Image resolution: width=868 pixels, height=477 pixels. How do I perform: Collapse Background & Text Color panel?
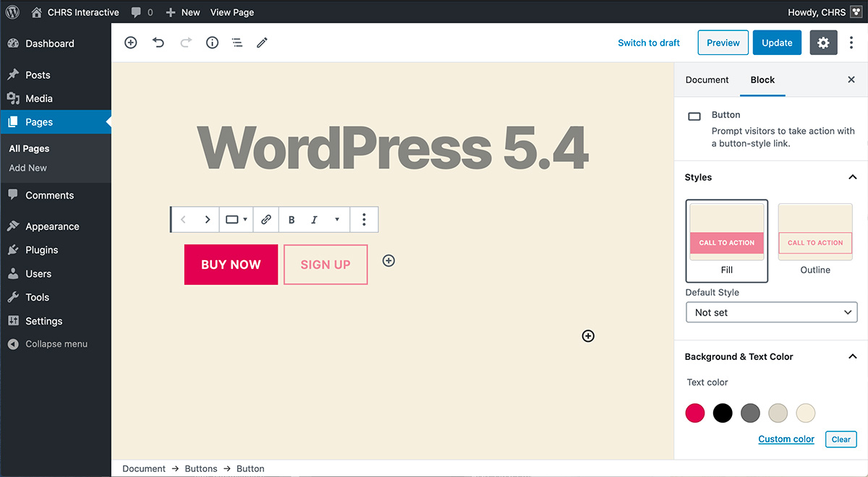point(771,356)
